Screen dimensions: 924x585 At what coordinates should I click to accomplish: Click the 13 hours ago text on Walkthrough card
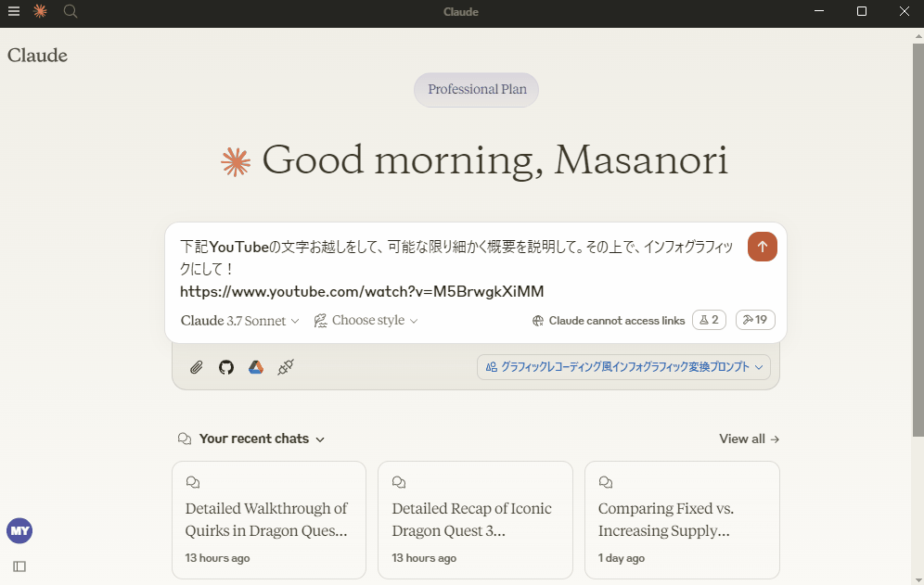pos(217,558)
